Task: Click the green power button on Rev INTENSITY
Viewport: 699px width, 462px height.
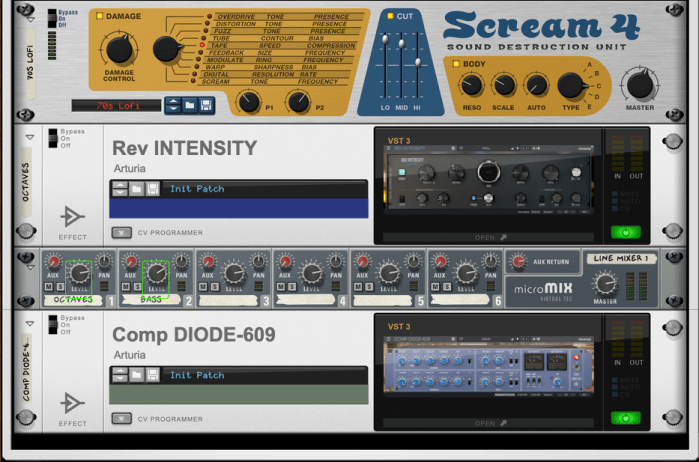Action: (625, 232)
